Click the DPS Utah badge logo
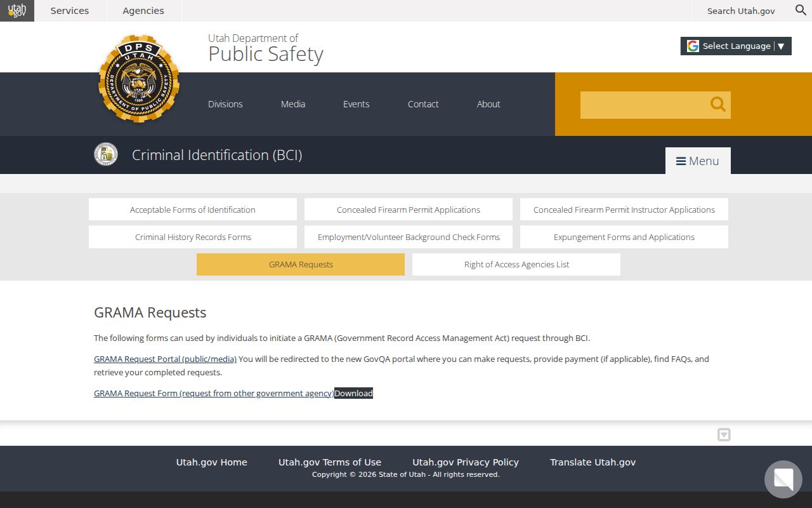 tap(139, 78)
